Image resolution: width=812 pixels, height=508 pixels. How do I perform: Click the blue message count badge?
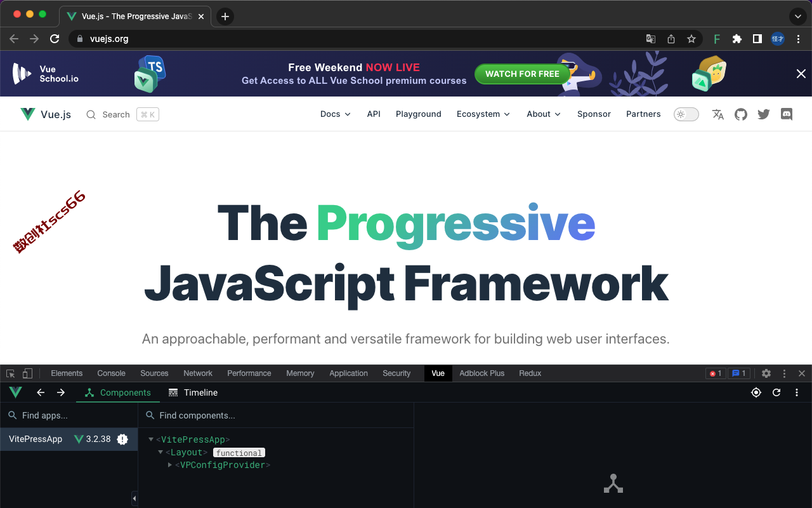click(739, 373)
